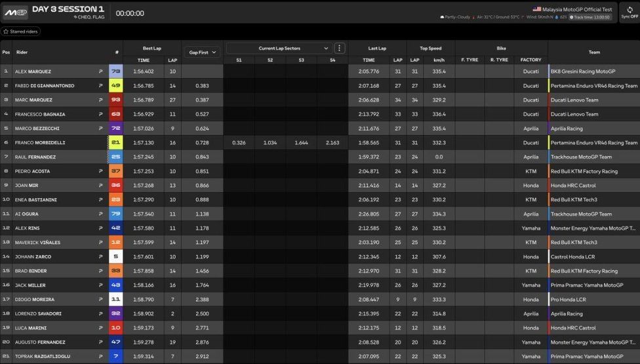Click the Malaysia flag icon

[x=537, y=9]
